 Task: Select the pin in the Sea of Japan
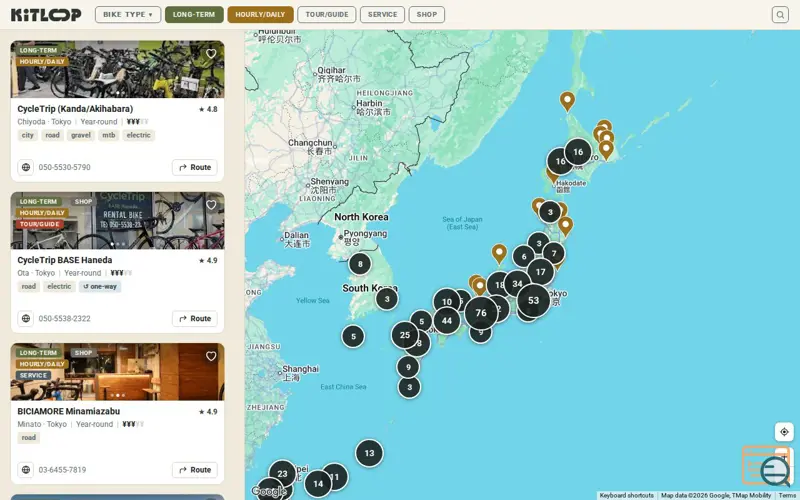coord(499,254)
